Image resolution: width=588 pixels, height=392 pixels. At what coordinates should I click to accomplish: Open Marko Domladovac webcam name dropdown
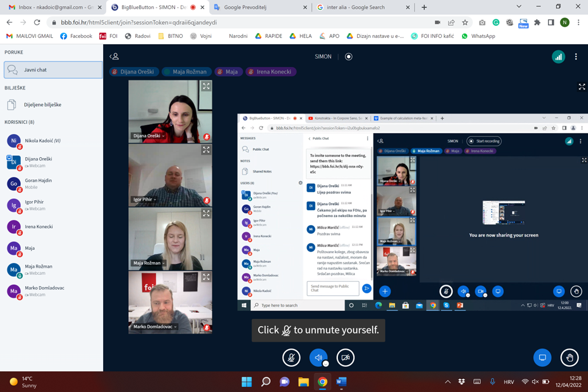pyautogui.click(x=155, y=327)
